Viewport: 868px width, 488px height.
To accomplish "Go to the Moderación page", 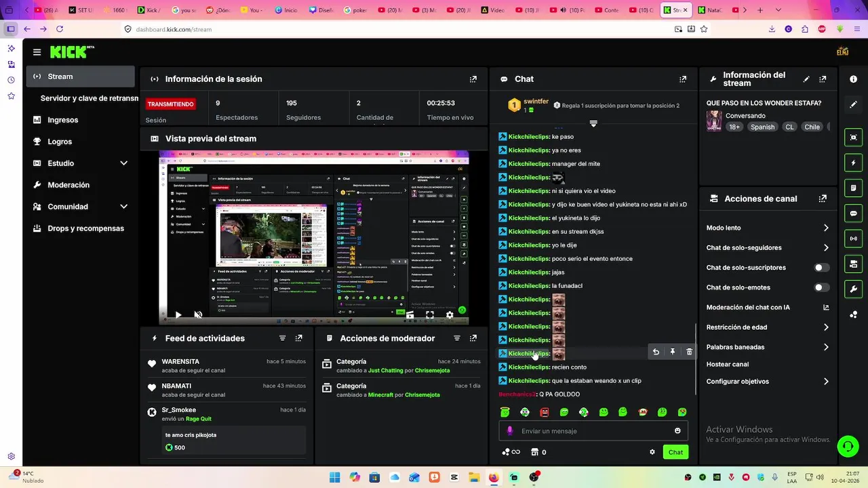I will (68, 185).
